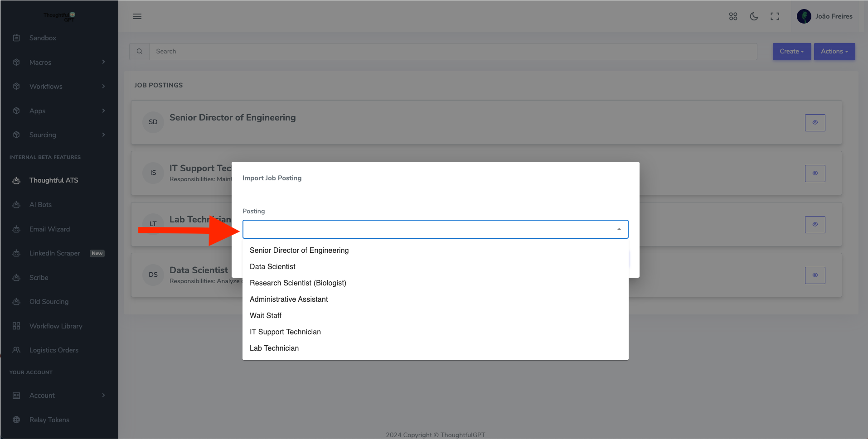Open LinkedIn Scraper in sidebar
Screen dimensions: 868x439
click(55, 253)
